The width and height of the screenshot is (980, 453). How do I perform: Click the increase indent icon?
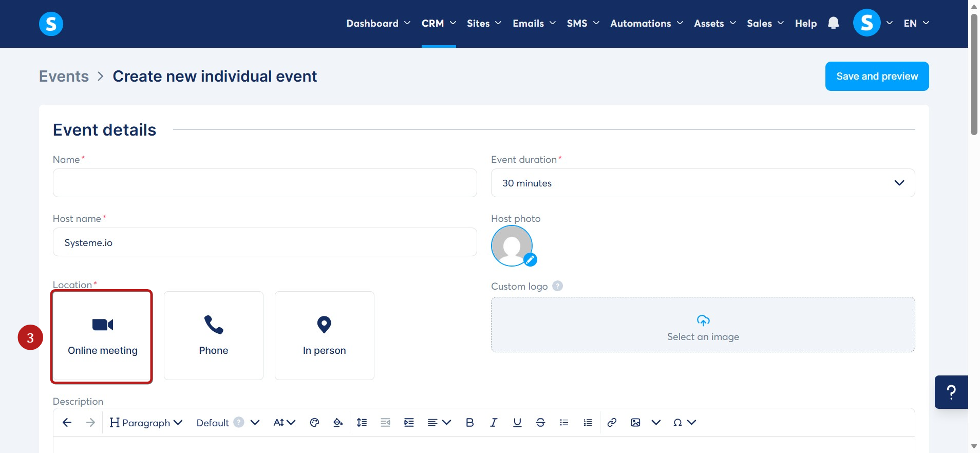click(x=409, y=422)
